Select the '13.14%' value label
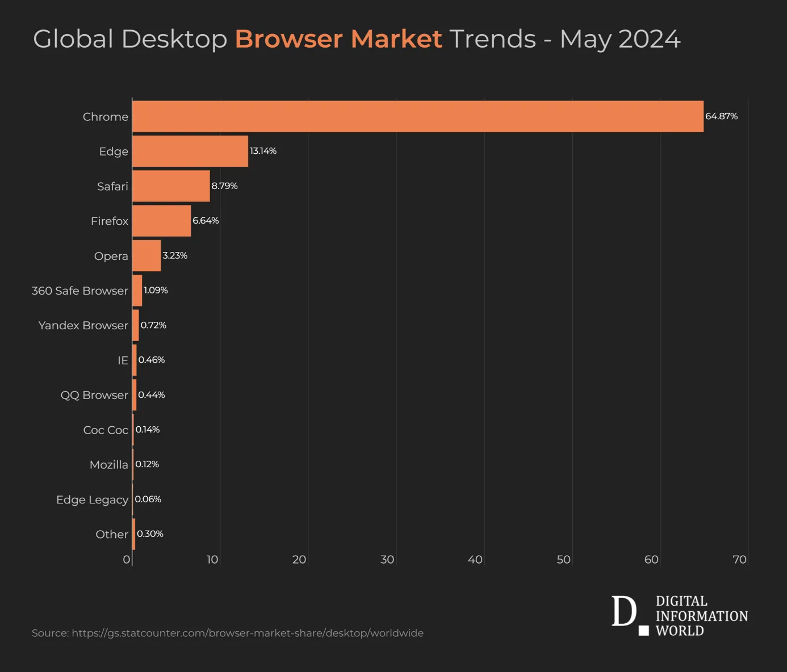The height and width of the screenshot is (672, 787). point(263,151)
